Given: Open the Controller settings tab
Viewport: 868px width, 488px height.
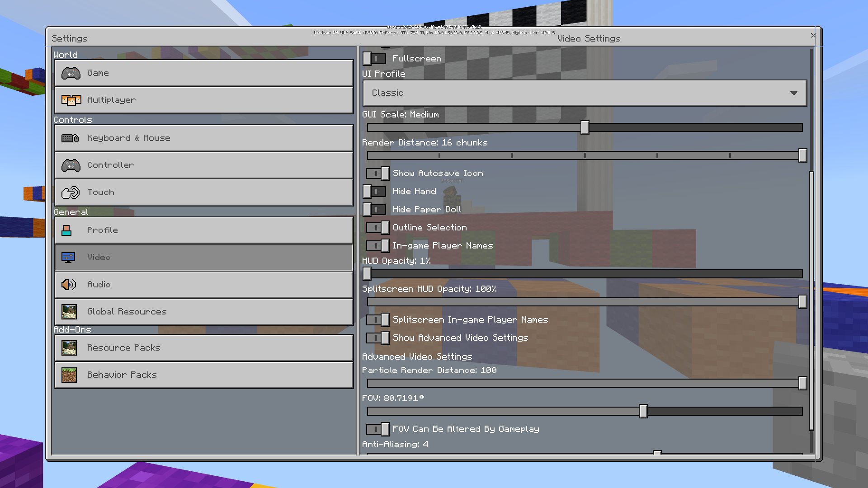Looking at the screenshot, I should (203, 165).
